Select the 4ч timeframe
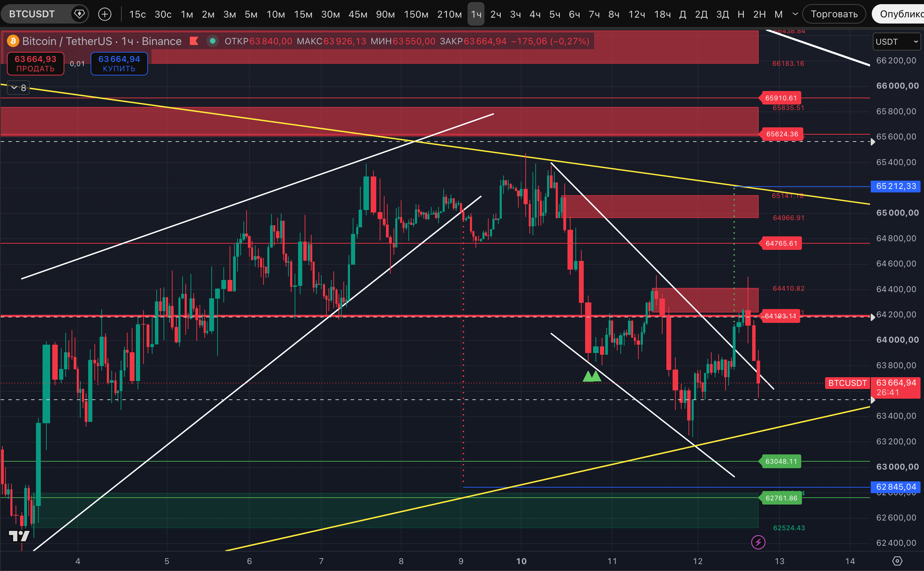Image resolution: width=924 pixels, height=571 pixels. pyautogui.click(x=535, y=14)
